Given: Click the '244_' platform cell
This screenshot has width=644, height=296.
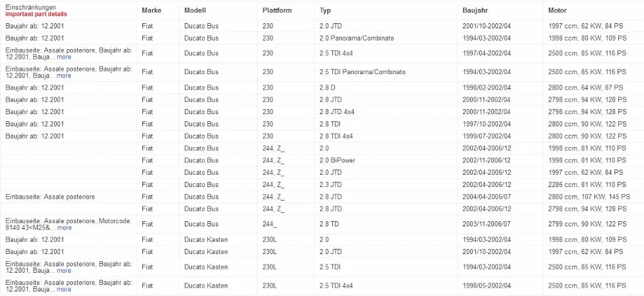Looking at the screenshot, I should pyautogui.click(x=270, y=224).
